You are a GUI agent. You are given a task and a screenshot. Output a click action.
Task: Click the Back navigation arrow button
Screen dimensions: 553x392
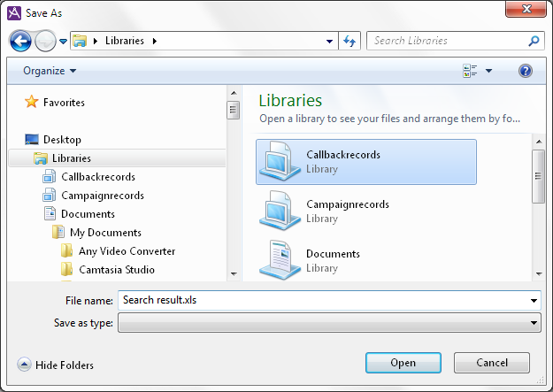point(20,41)
